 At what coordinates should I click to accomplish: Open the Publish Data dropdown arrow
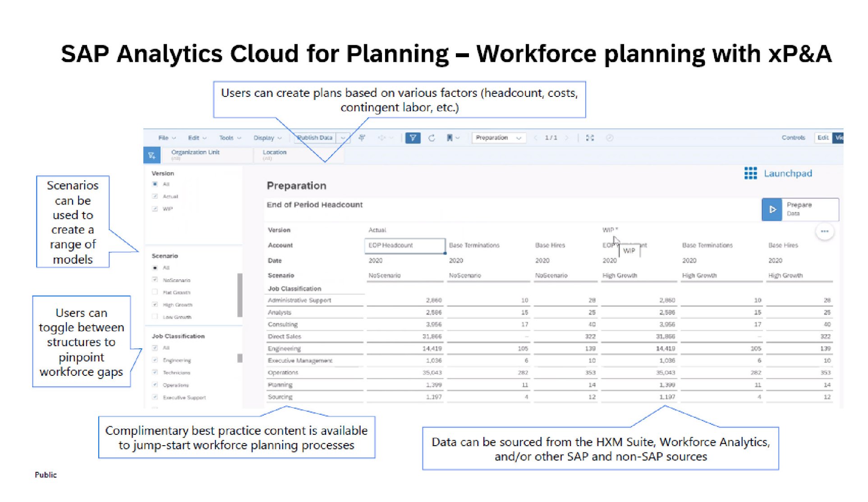click(x=343, y=138)
